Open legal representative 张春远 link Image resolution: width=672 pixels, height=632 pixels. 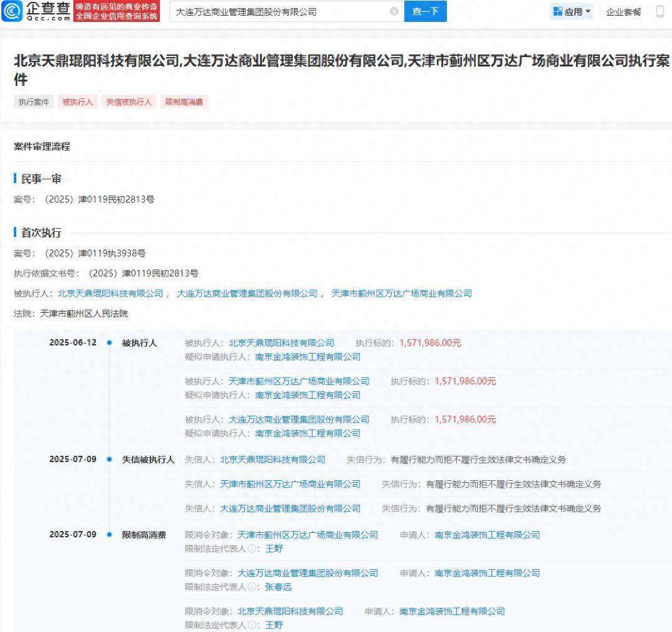tap(278, 587)
